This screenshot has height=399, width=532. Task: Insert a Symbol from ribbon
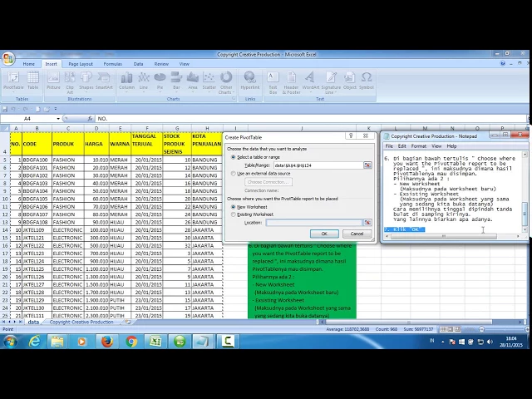(x=367, y=81)
